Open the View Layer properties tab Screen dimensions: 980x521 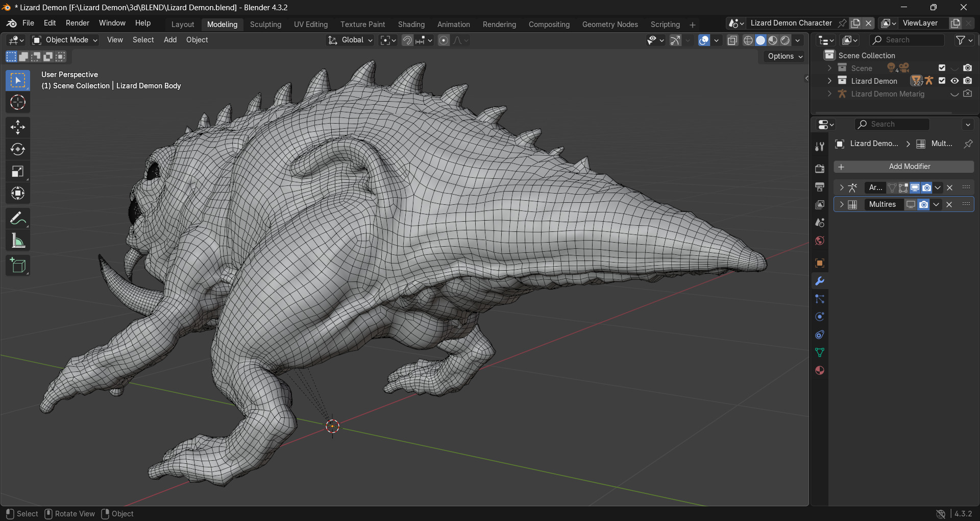pos(820,204)
